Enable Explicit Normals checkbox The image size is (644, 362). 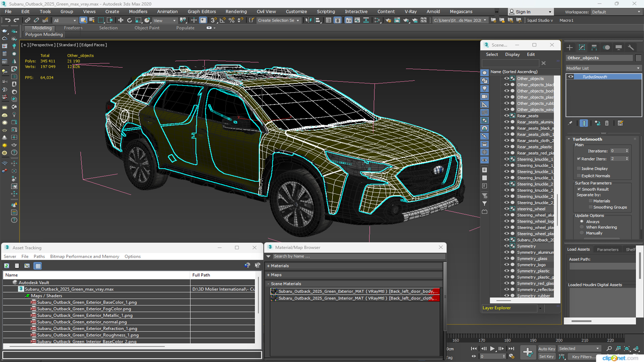(x=579, y=176)
